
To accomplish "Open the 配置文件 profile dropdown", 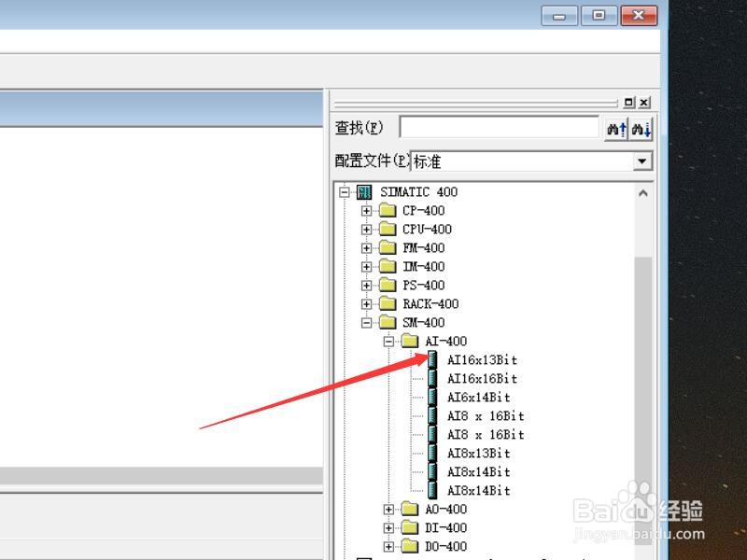I will [643, 161].
